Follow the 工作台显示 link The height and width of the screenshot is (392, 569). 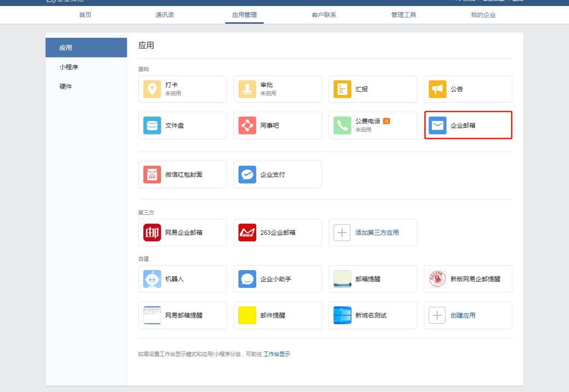pyautogui.click(x=277, y=354)
